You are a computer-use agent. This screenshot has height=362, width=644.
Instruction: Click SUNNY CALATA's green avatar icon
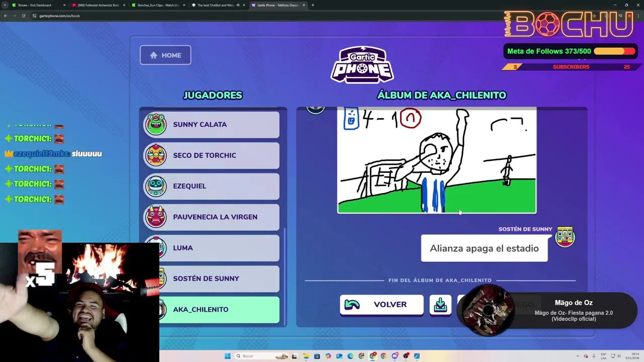(156, 124)
